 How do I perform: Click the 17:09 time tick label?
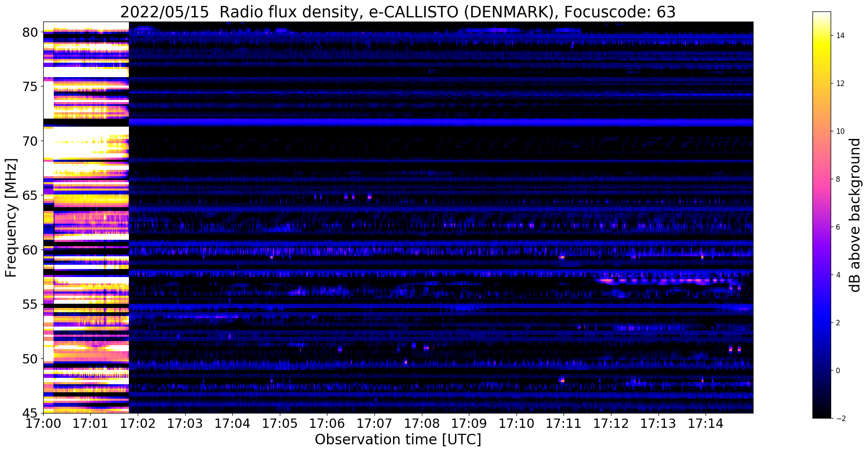point(469,424)
